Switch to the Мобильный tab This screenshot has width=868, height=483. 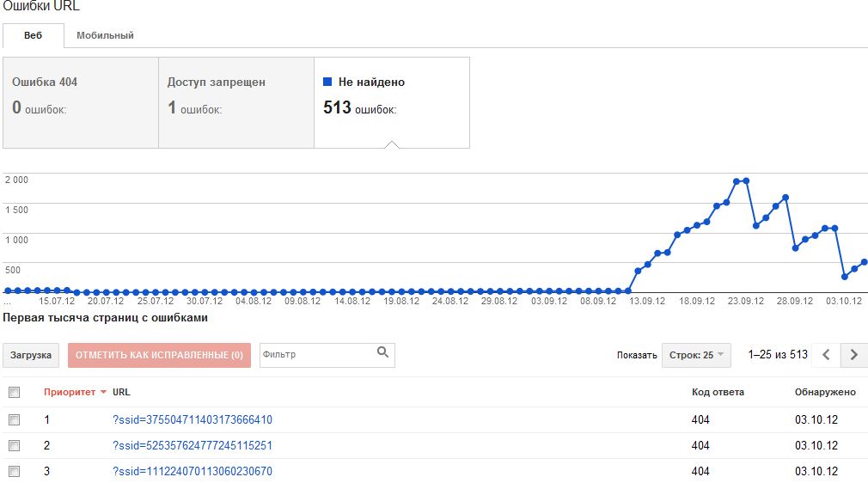[105, 36]
